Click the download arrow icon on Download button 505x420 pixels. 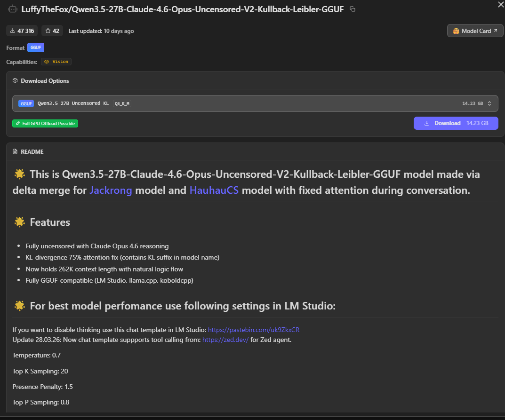tap(427, 123)
